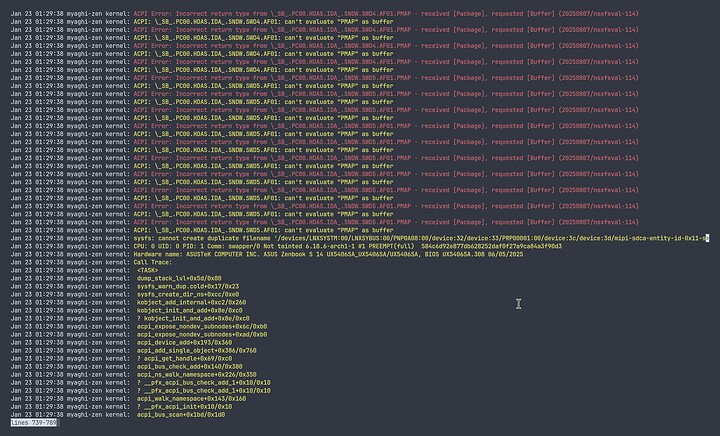Click 'acpi_ns_walk_namespace+0x226/0x350' trace entry
Image resolution: width=720 pixels, height=436 pixels.
point(197,375)
